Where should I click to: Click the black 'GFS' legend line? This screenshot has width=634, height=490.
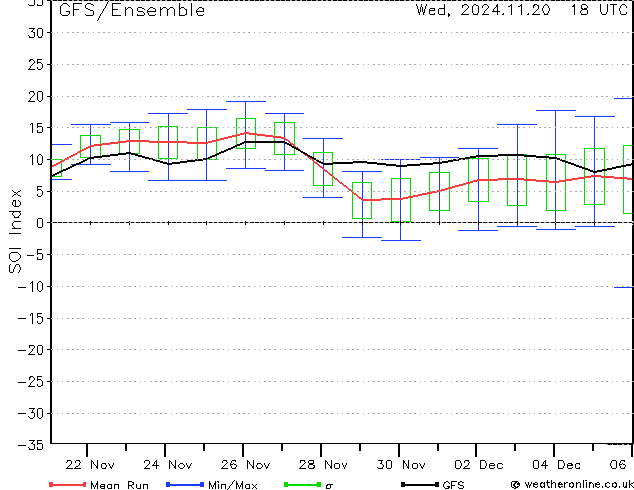coord(420,484)
